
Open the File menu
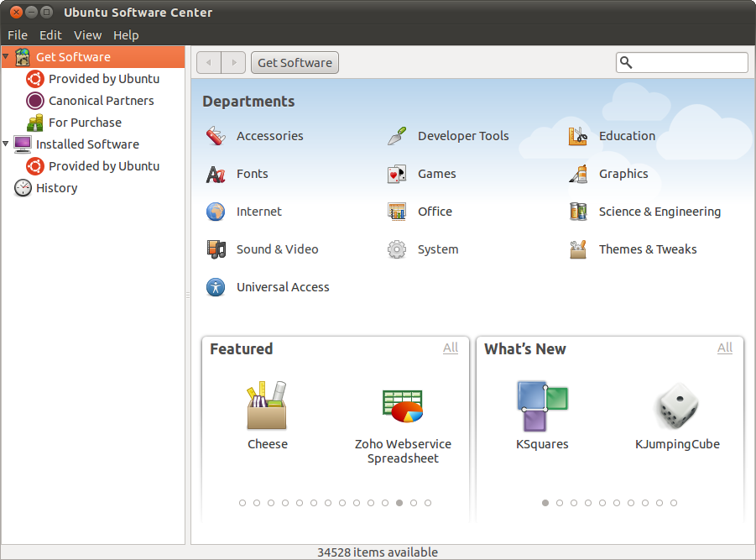point(18,35)
